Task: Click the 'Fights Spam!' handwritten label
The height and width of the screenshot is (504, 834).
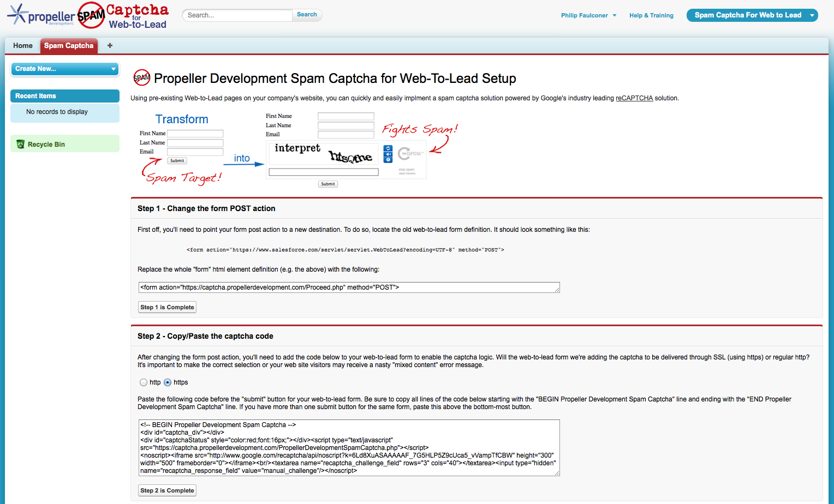Action: click(x=420, y=130)
